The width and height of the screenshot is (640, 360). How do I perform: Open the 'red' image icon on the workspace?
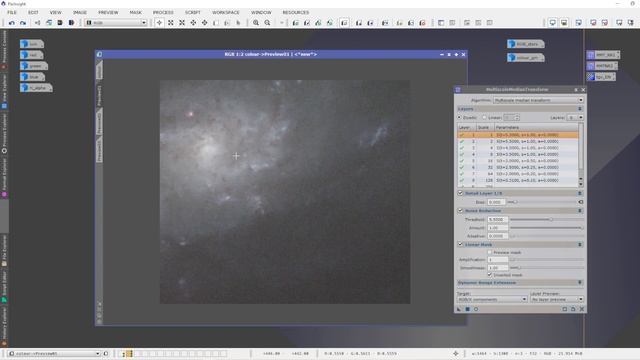[31, 55]
